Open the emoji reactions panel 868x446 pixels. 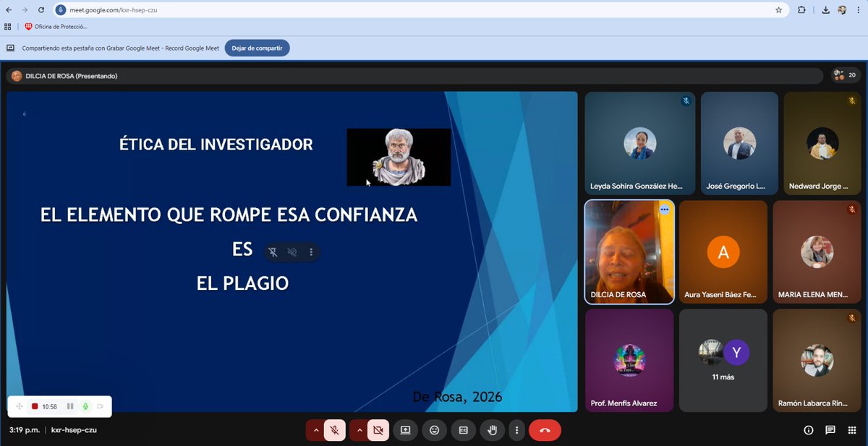click(x=434, y=430)
